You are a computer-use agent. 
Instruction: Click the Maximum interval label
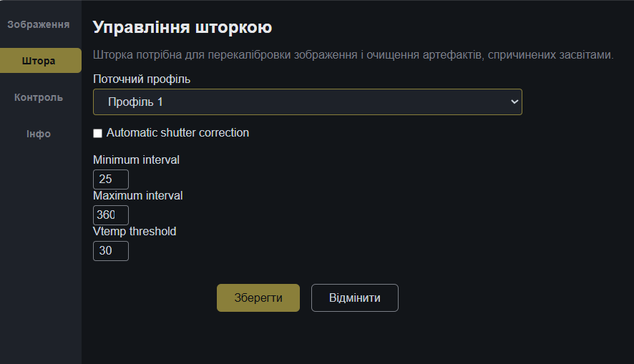[x=137, y=195]
